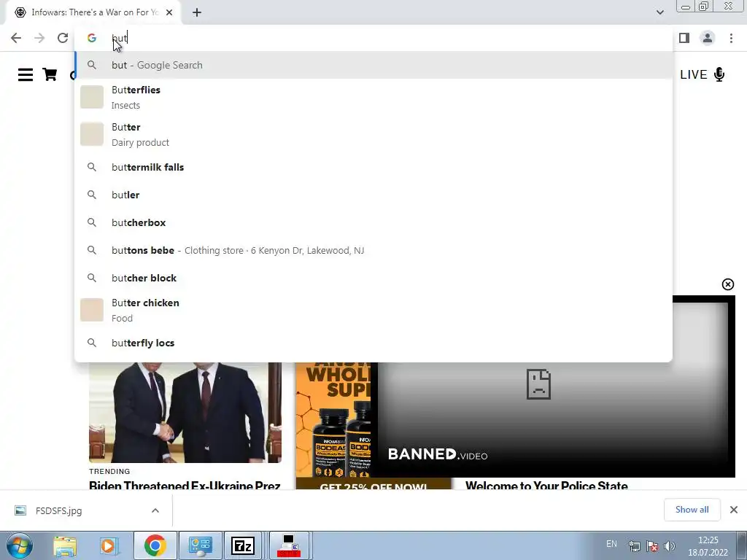Select the Infowars browser tab

(x=93, y=13)
